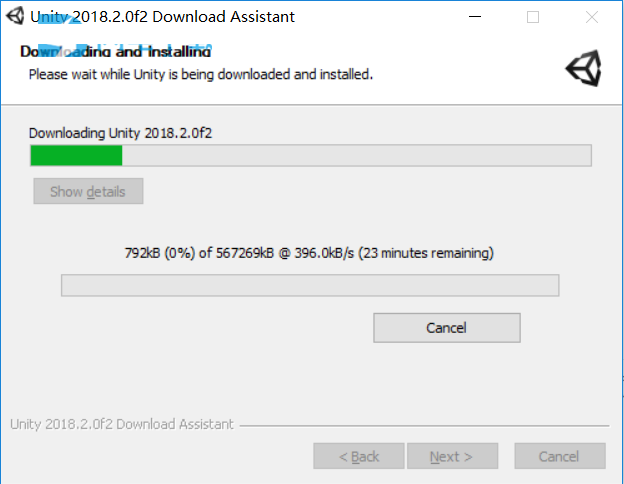Click the green filled part of the progress bar
The width and height of the screenshot is (624, 484).
76,155
